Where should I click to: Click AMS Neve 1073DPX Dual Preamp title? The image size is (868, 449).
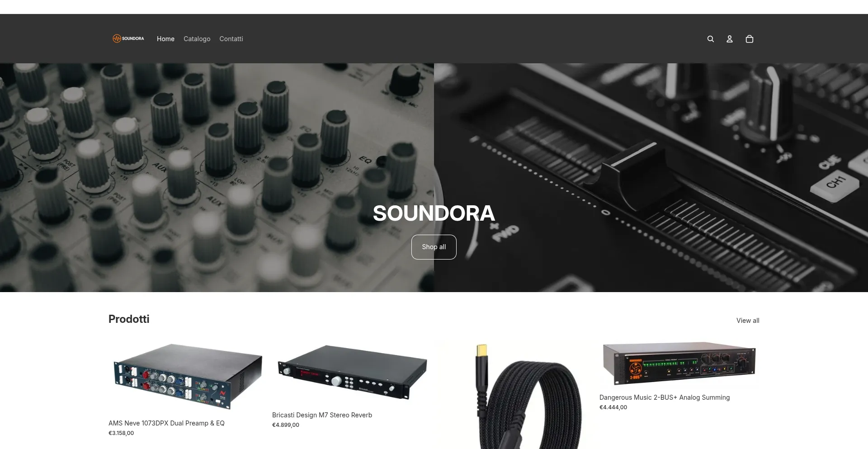(166, 423)
